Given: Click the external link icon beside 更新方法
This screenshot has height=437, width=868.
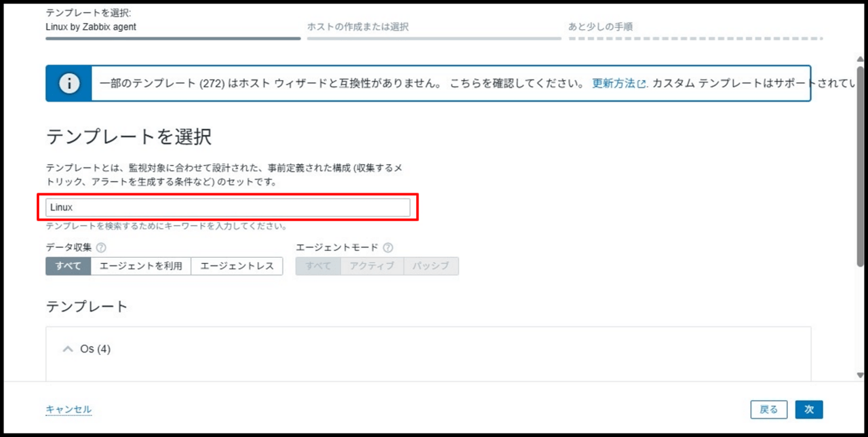Looking at the screenshot, I should (x=642, y=84).
